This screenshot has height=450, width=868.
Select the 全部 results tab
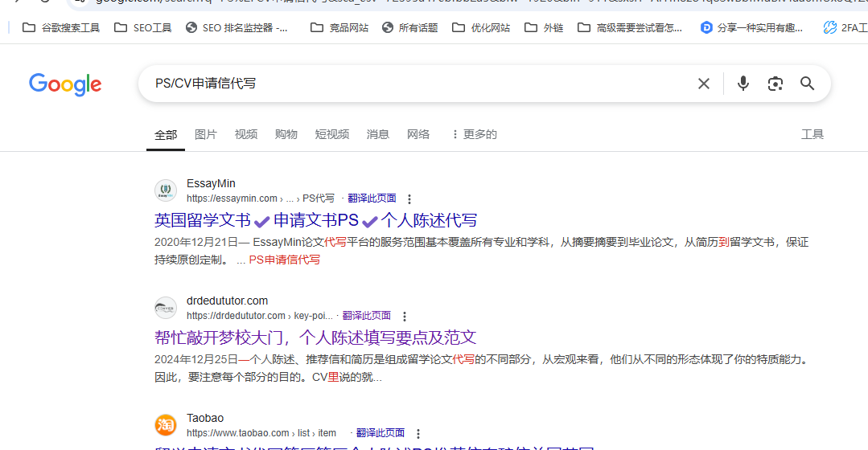(166, 135)
